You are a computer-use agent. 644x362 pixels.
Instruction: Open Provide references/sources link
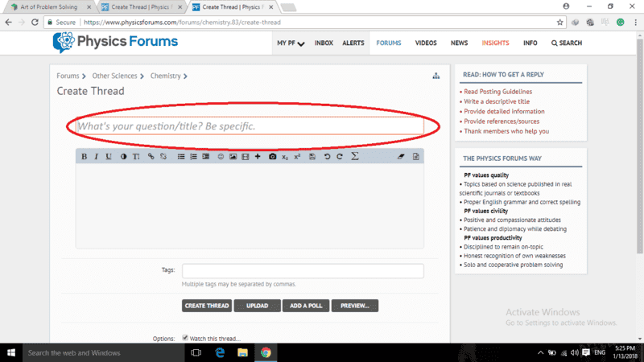tap(502, 121)
